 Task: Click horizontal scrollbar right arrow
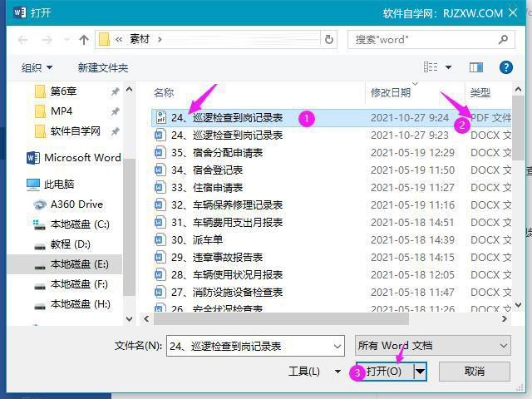point(505,319)
